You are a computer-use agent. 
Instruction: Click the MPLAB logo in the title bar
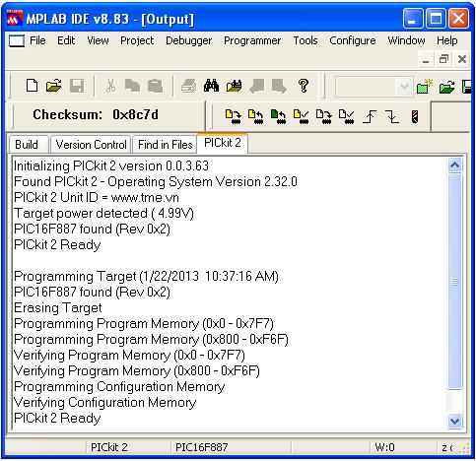tap(15, 19)
